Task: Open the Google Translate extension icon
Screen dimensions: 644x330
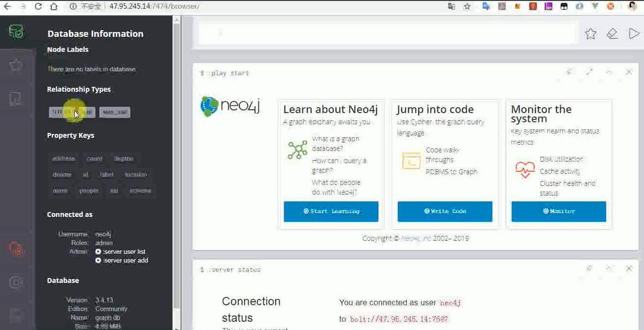Action: pyautogui.click(x=486, y=6)
